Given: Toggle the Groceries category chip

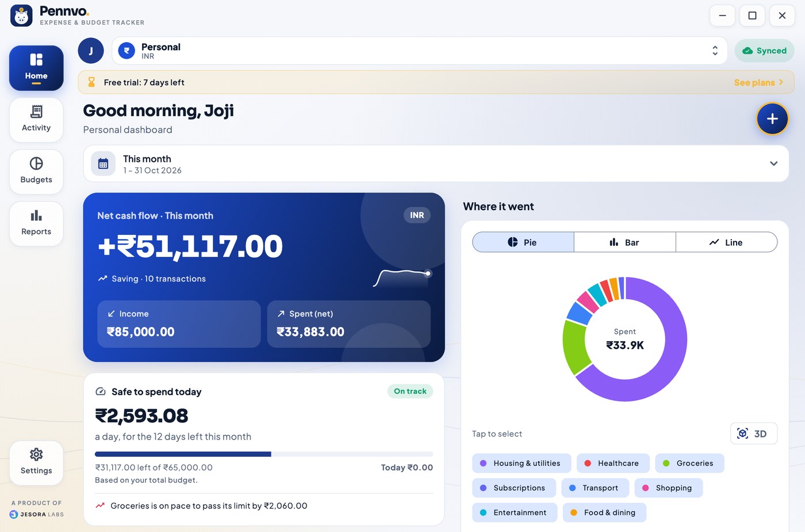Looking at the screenshot, I should pyautogui.click(x=689, y=463).
